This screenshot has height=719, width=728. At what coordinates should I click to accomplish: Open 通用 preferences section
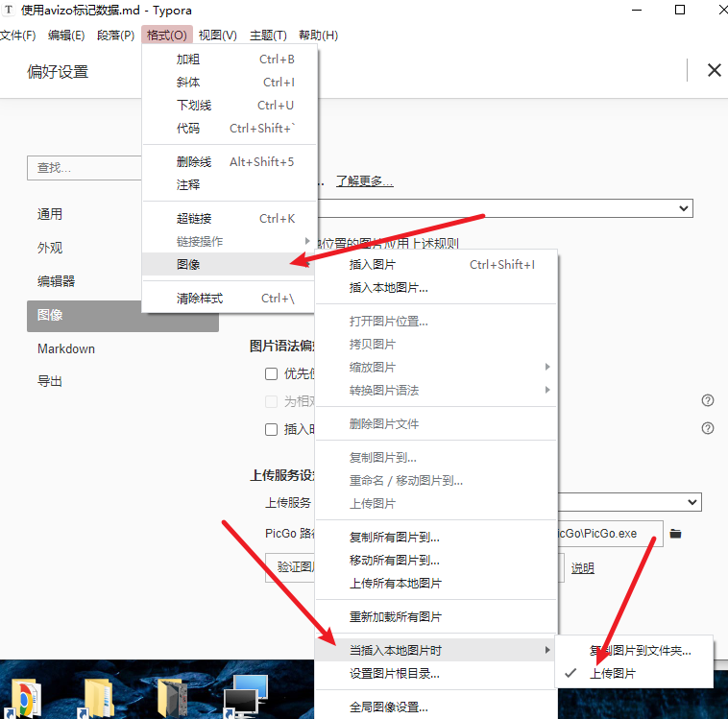(50, 214)
